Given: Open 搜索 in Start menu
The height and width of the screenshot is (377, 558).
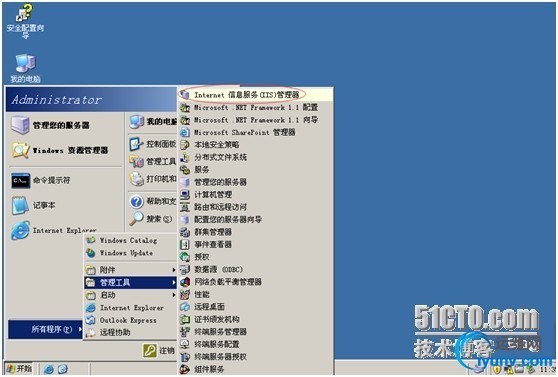Looking at the screenshot, I should 152,219.
